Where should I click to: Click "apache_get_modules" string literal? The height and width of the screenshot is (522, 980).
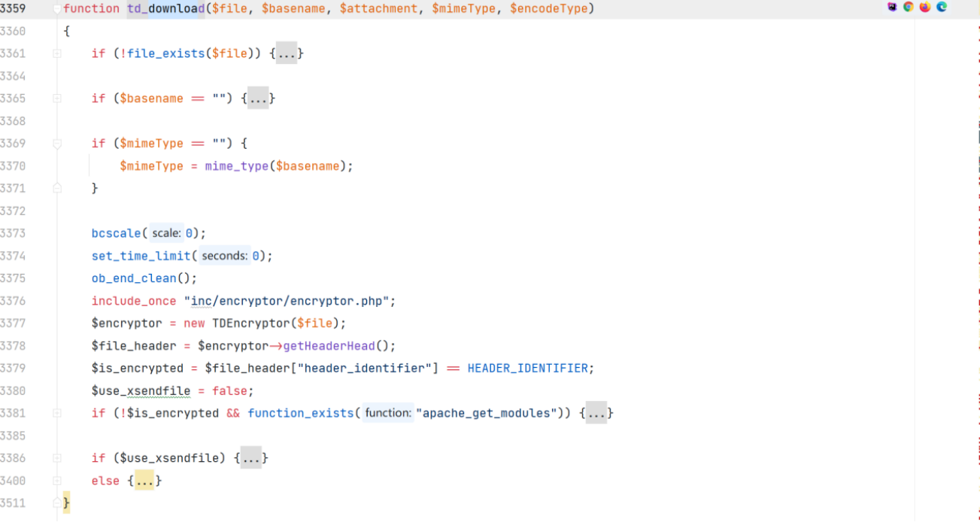pos(487,413)
